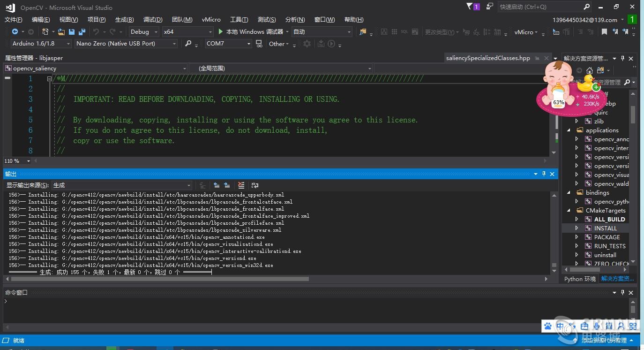644x350 pixels.
Task: Select the RUN_TESTS project
Action: (610, 246)
